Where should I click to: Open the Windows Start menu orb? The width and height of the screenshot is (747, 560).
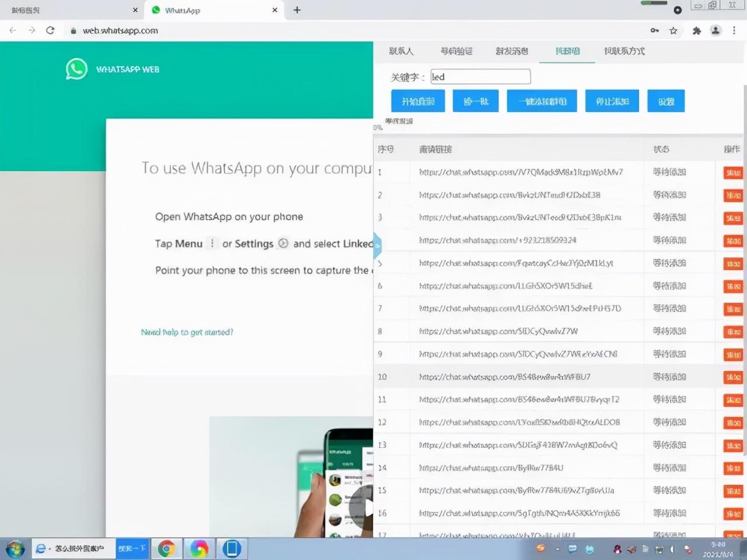(15, 548)
